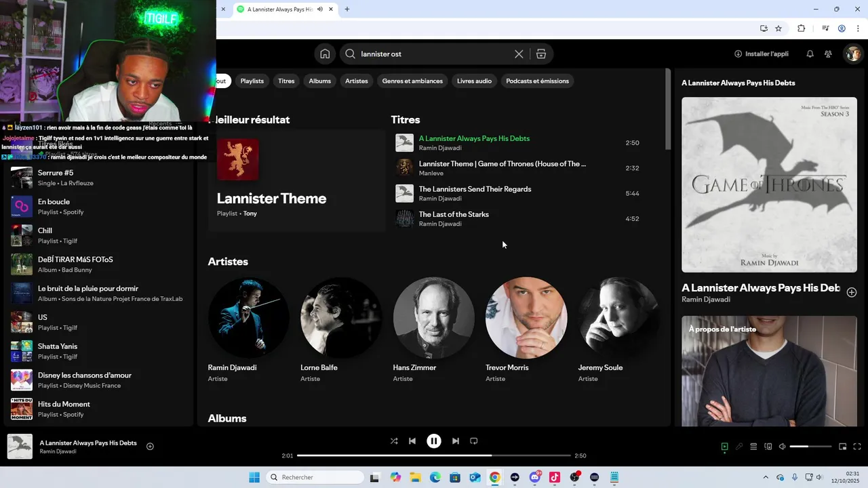
Task: Skip to previous track
Action: coord(412,441)
